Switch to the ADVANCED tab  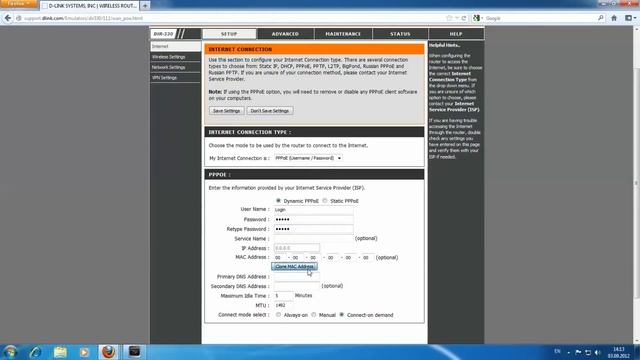[285, 34]
